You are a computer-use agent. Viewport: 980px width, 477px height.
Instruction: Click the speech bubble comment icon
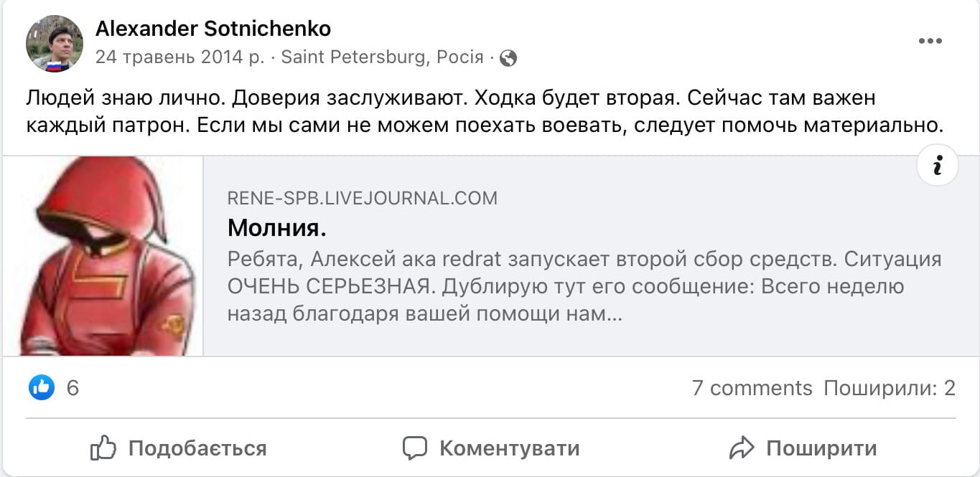pos(415,448)
